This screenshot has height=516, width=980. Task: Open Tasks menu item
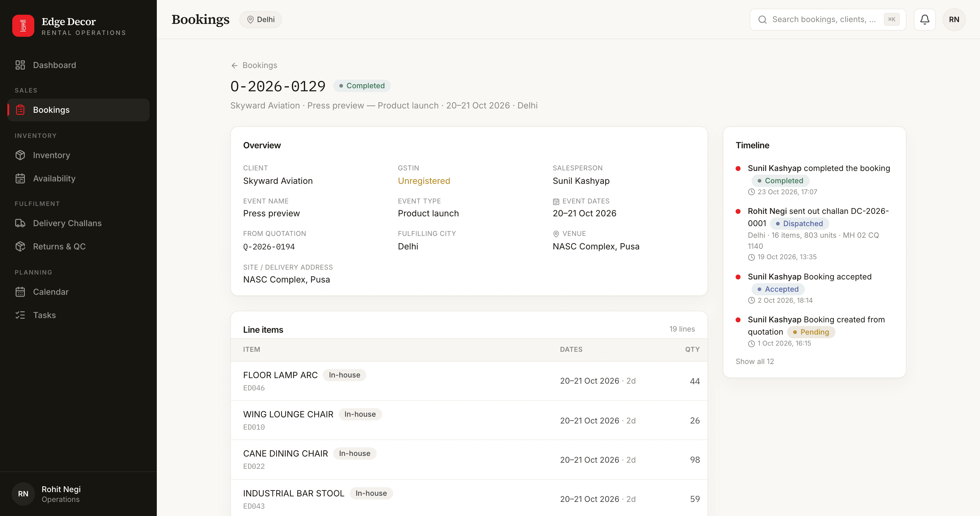78,315
